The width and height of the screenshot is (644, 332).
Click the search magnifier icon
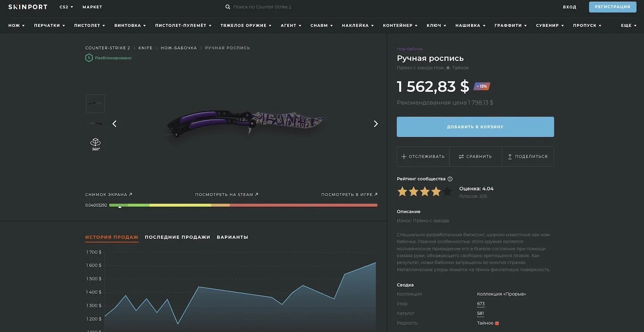pos(228,7)
